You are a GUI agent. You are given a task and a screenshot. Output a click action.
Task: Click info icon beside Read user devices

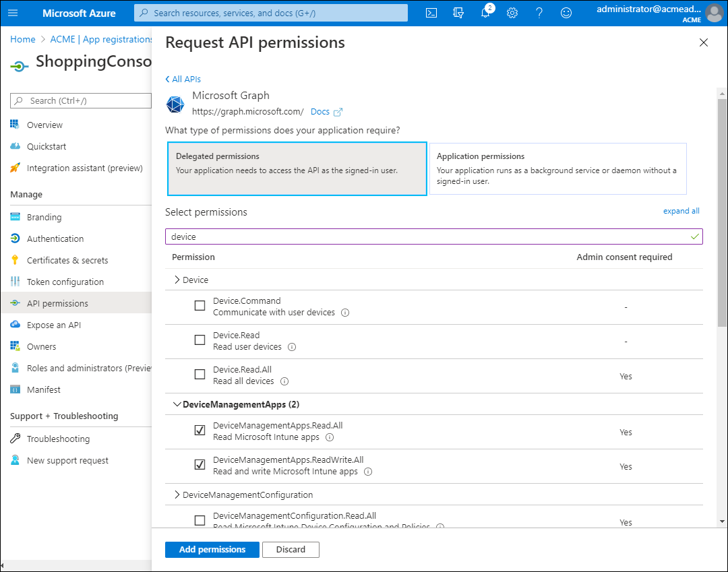tap(292, 347)
